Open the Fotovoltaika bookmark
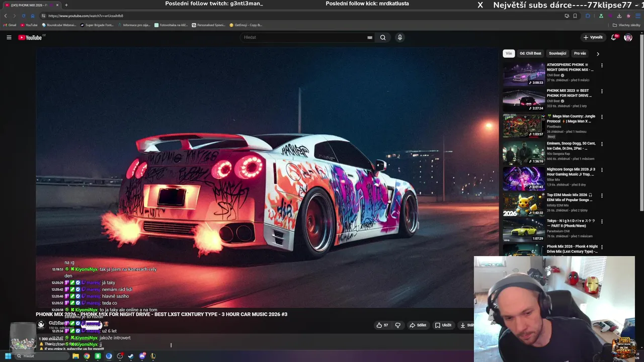 point(172,25)
